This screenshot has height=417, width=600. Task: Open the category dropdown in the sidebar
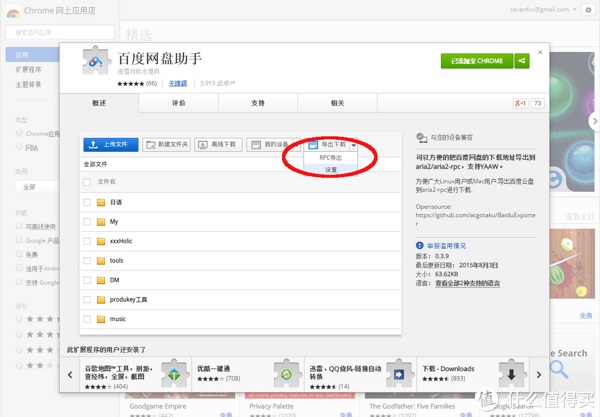pyautogui.click(x=37, y=187)
